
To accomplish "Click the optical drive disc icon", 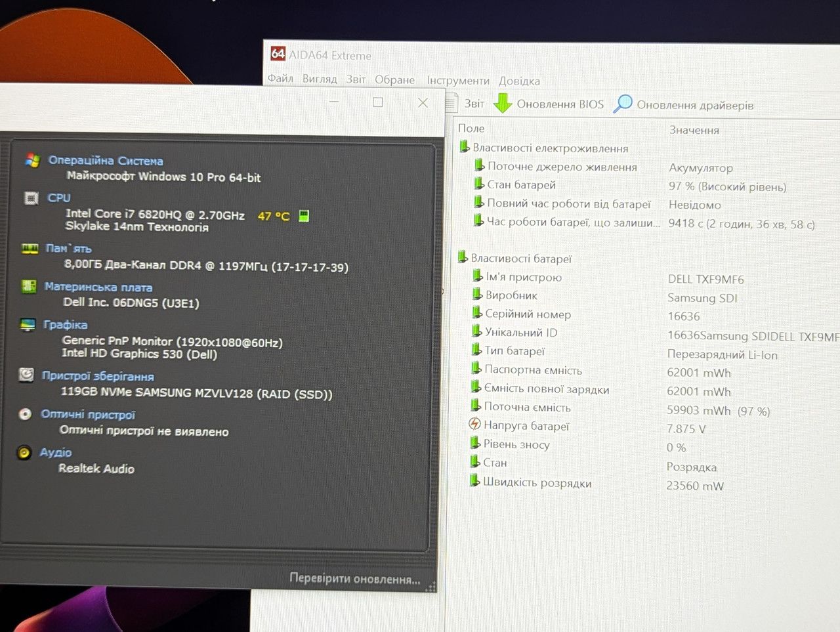I will click(25, 414).
